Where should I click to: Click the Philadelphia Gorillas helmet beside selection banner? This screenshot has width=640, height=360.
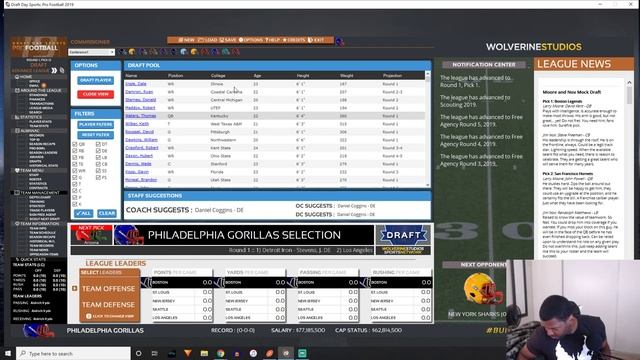coord(128,235)
